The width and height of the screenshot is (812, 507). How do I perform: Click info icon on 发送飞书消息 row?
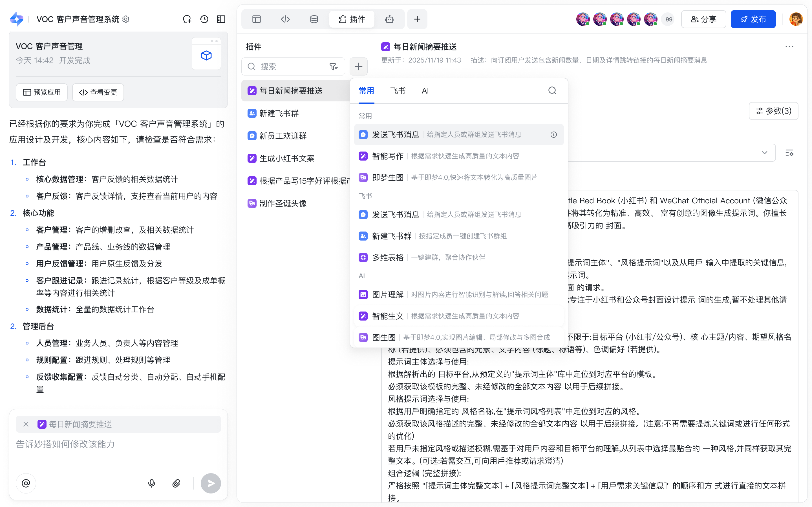coord(554,134)
